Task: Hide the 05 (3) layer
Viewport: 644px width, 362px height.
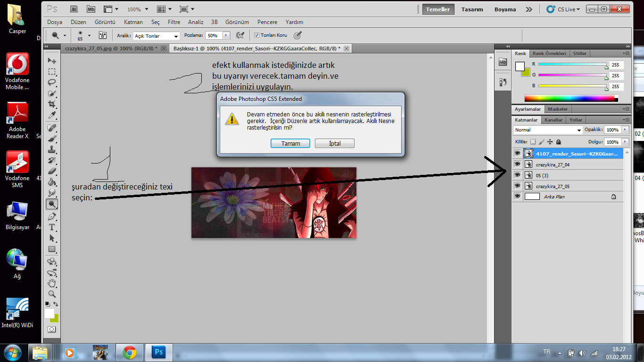Action: click(x=517, y=175)
